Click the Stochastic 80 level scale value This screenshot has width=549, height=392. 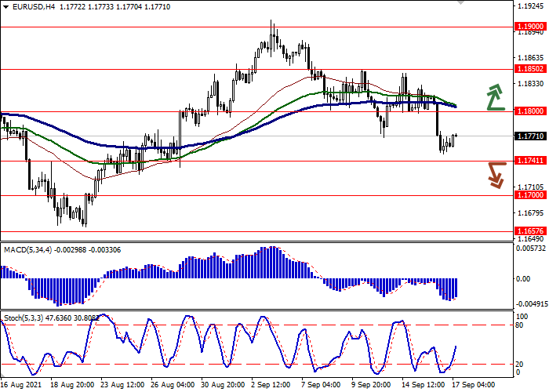519,325
